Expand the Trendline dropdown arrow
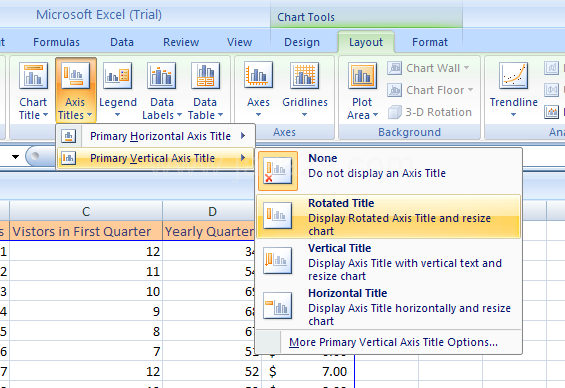565x388 pixels. coord(513,115)
